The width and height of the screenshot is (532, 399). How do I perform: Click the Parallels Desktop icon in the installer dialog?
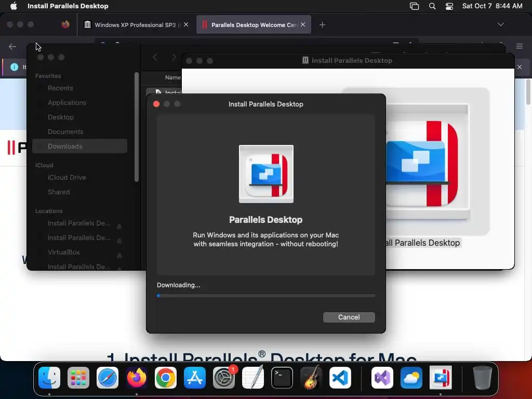[266, 174]
